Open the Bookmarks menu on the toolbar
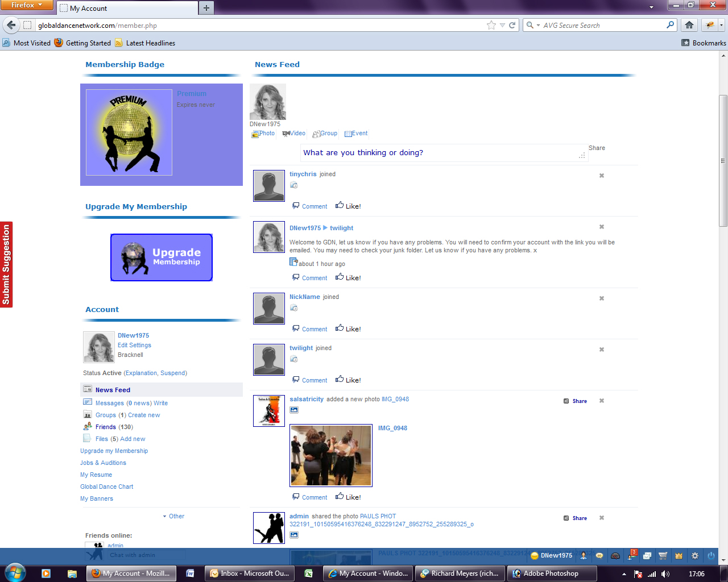The height and width of the screenshot is (582, 728). [704, 43]
